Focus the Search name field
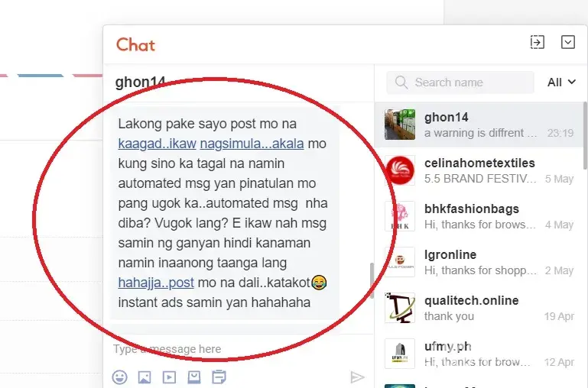Viewport: 588px width, 388px height. pyautogui.click(x=460, y=82)
